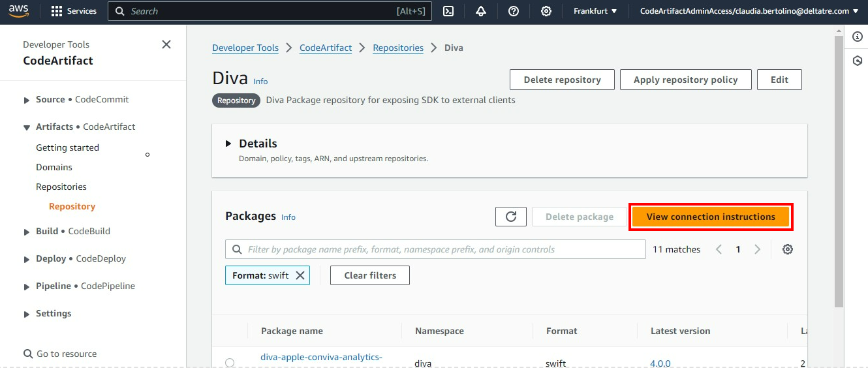This screenshot has width=868, height=368.
Task: Click Apply repository policy button
Action: coord(685,80)
